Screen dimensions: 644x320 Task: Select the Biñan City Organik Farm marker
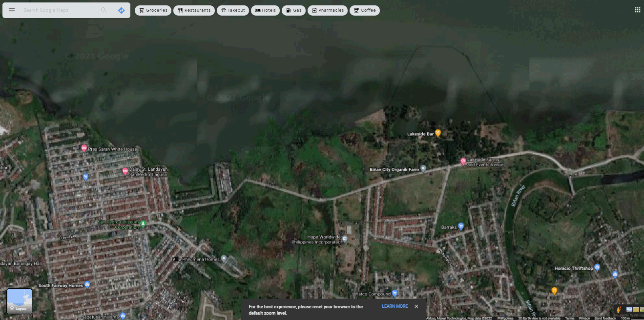(423, 169)
